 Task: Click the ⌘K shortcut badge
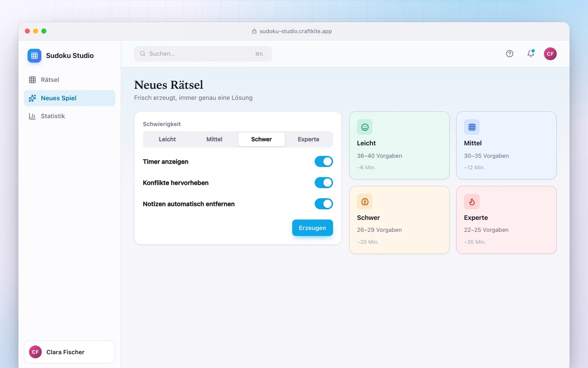(259, 54)
